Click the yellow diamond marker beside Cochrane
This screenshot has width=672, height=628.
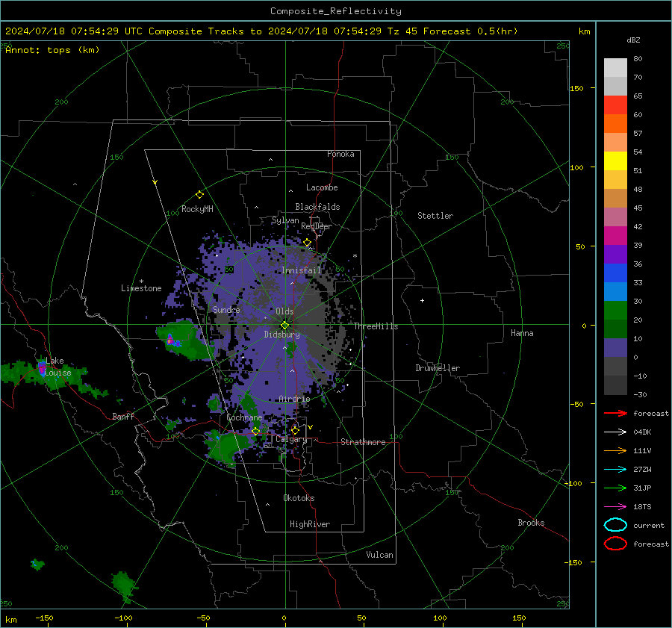point(255,431)
